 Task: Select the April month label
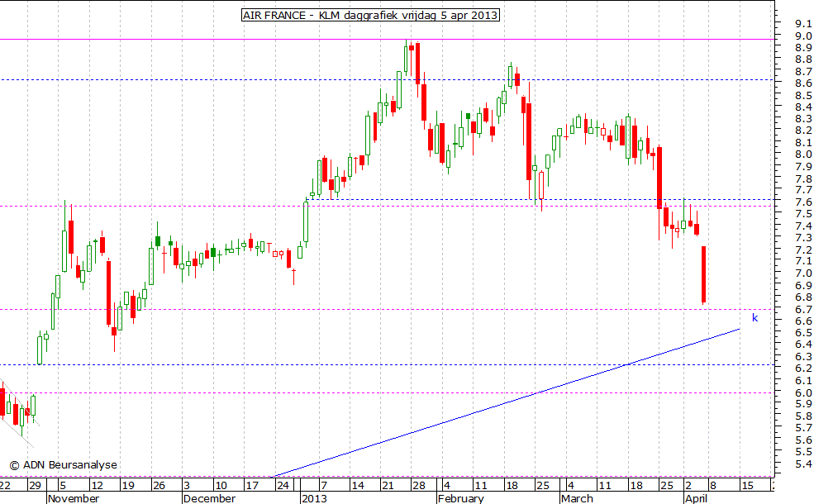(696, 498)
